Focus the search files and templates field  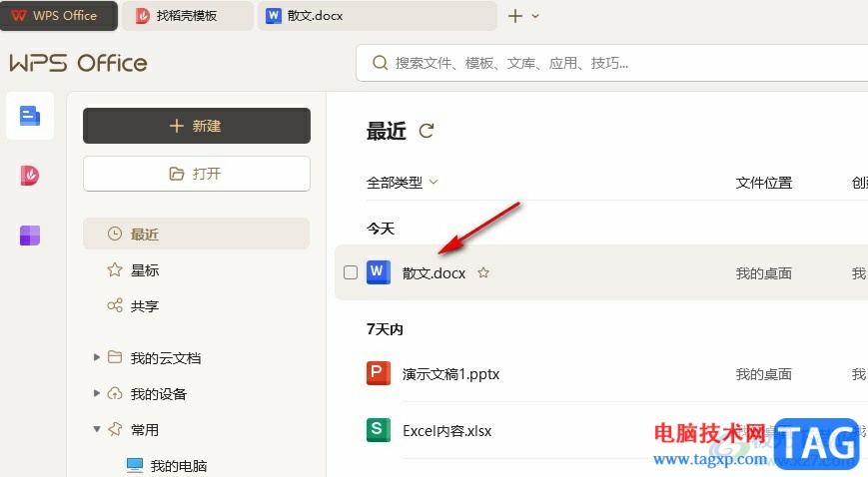pyautogui.click(x=611, y=63)
